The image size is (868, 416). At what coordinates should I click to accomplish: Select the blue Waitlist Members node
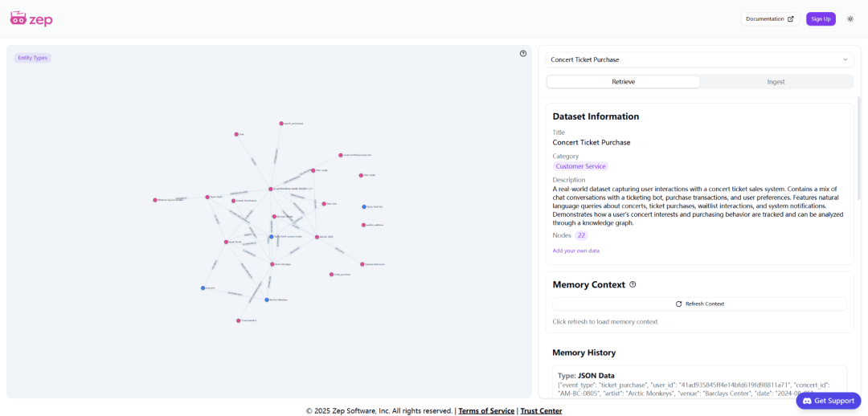267,300
